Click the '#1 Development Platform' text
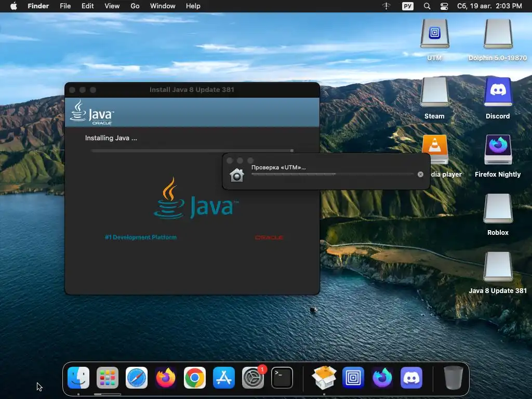The image size is (532, 399). coord(140,237)
